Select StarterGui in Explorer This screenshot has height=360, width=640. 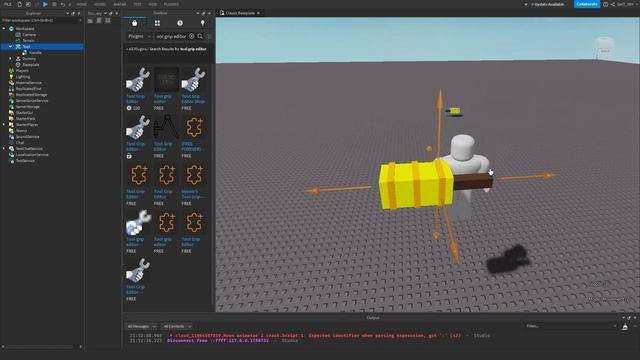24,113
